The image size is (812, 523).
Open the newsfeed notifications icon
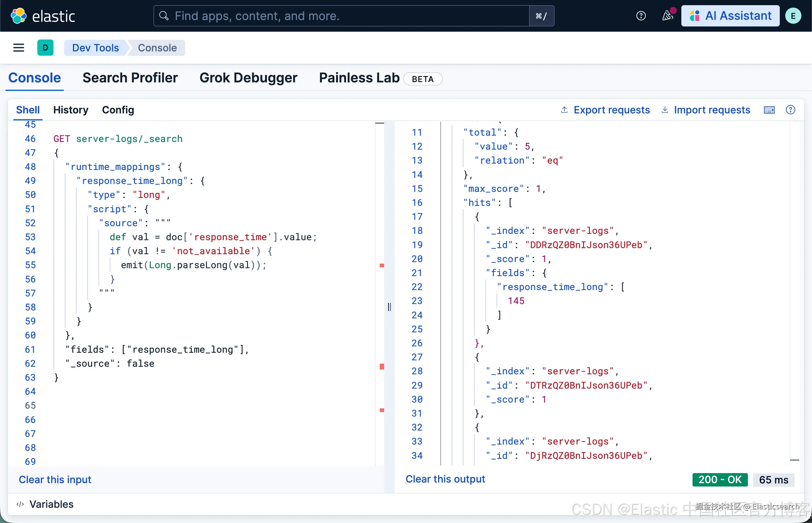pos(667,16)
